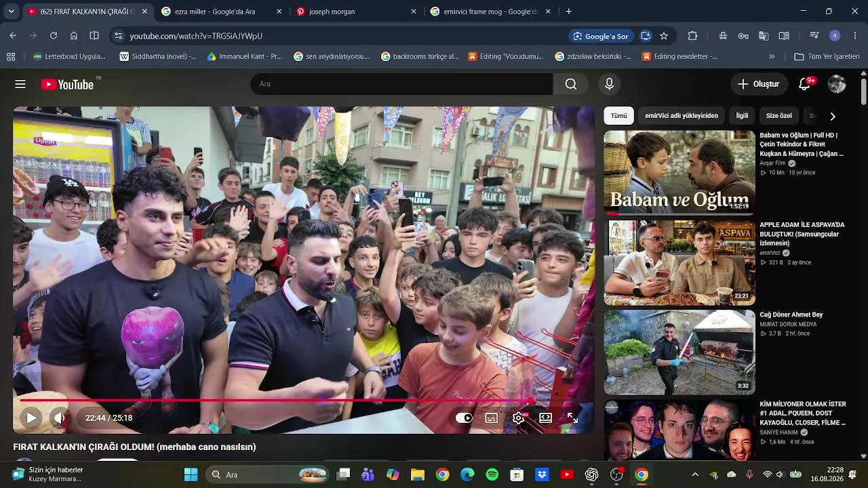The image size is (868, 488).
Task: Select the Size özel filter chip
Action: point(779,116)
